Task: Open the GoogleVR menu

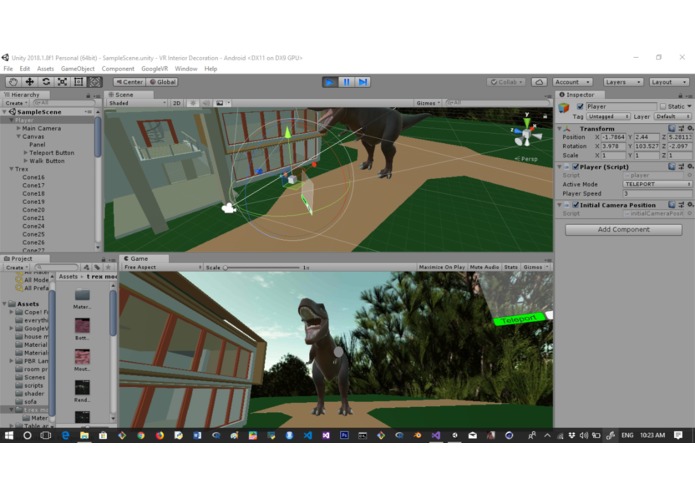Action: tap(155, 69)
